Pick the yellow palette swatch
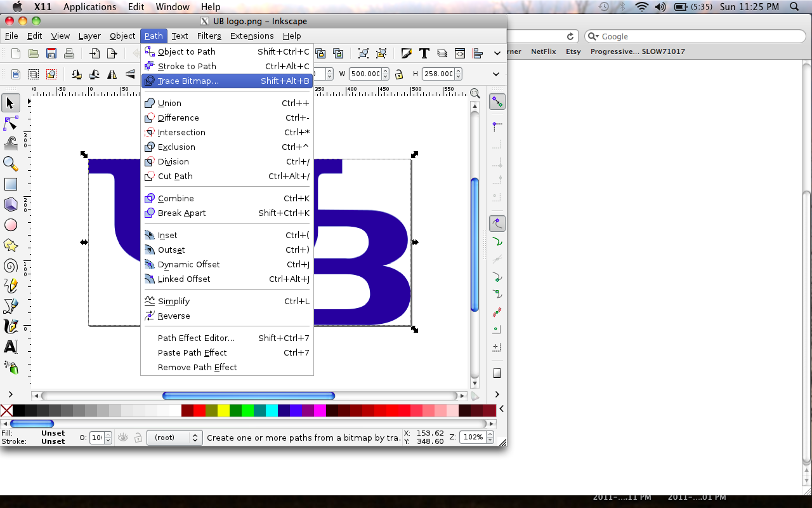Screen dimensions: 812x508 pos(223,411)
